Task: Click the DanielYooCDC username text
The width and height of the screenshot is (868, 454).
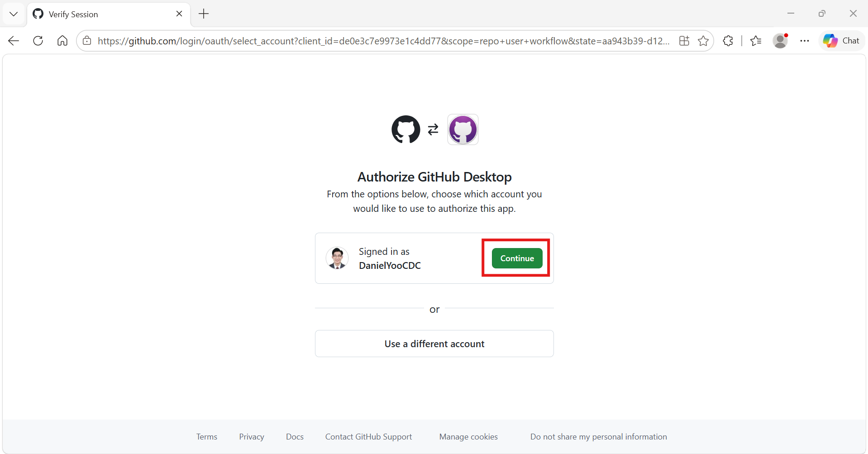Action: pos(390,266)
